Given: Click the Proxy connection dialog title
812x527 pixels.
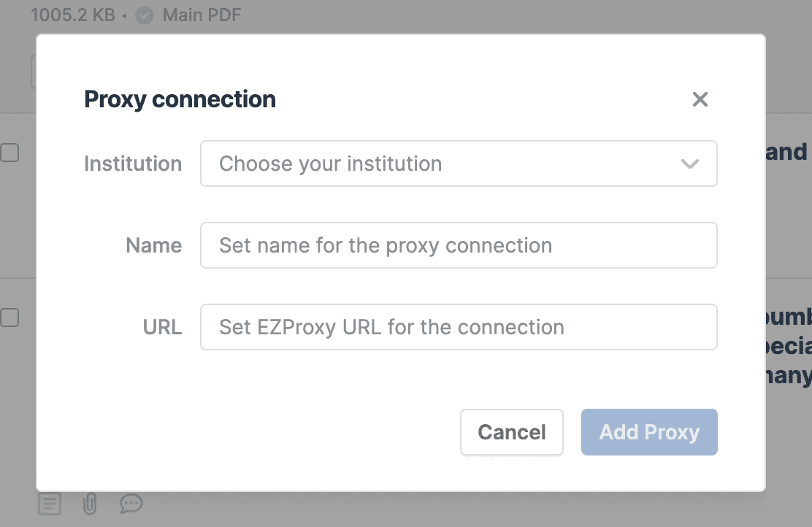Looking at the screenshot, I should [x=180, y=99].
